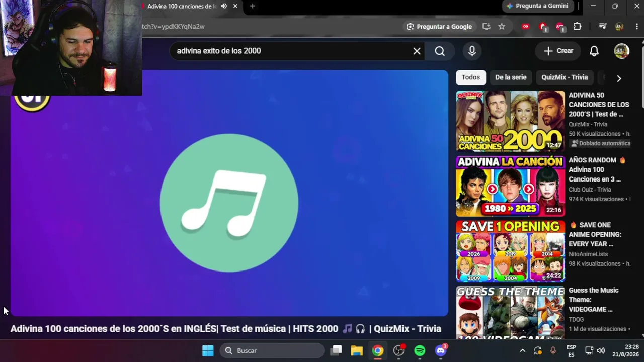Open SAVE ONE ANIME OPENING video title

595,234
